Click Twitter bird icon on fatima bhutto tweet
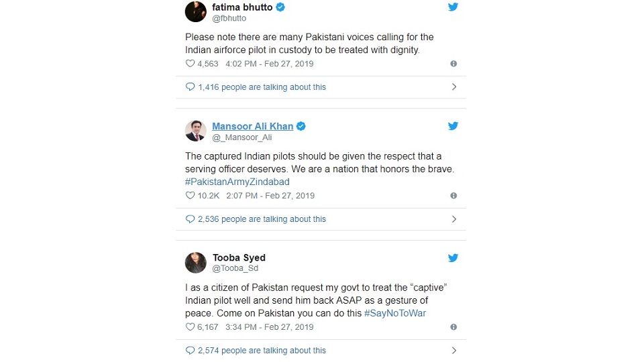This screenshot has width=644, height=362. tap(453, 7)
